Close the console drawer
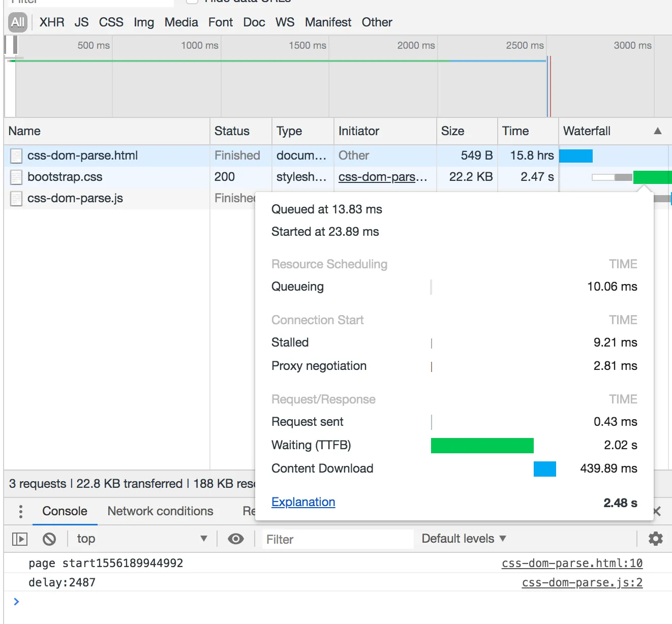 coord(657,511)
